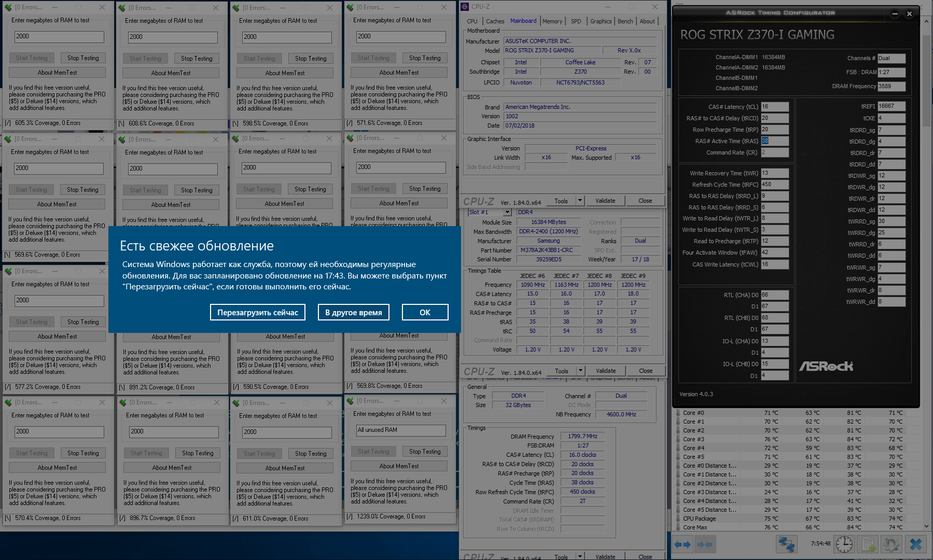Click Close button in CPU-Z SPD window
The image size is (933, 560).
(646, 371)
